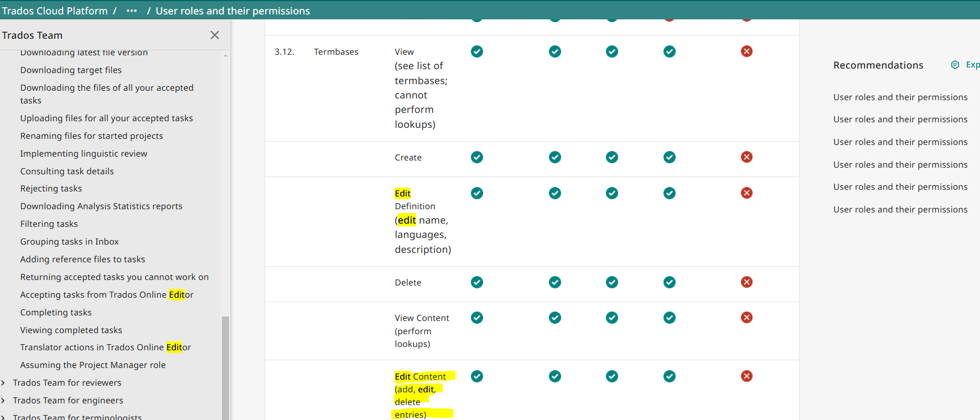Click the sidebar vertical scrollbar thumb
This screenshot has width=980, height=420.
click(x=225, y=367)
